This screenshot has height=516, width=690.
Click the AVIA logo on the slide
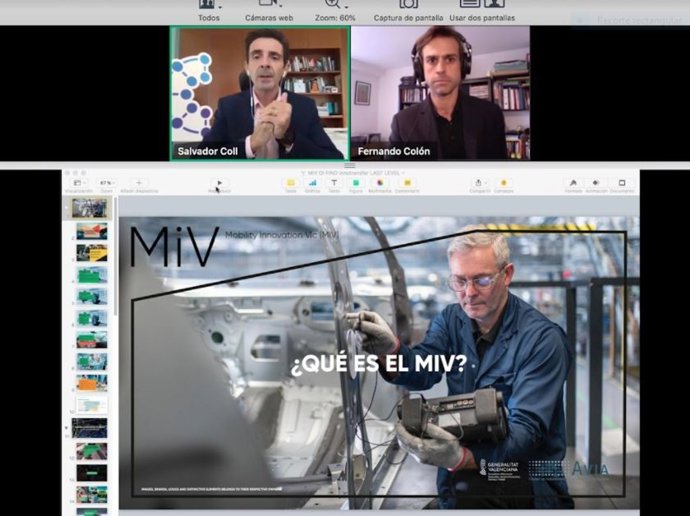click(x=569, y=470)
